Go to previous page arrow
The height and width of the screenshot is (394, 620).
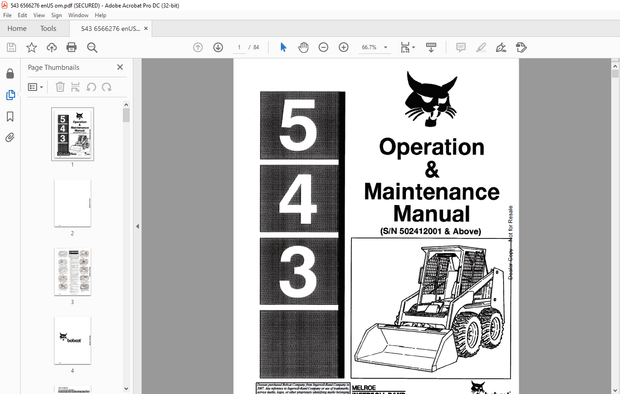pos(198,47)
